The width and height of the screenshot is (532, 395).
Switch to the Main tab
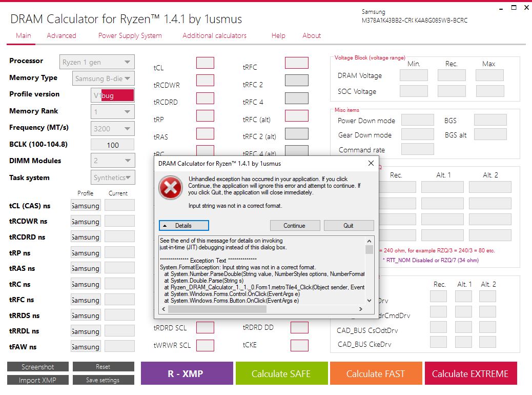click(x=24, y=36)
